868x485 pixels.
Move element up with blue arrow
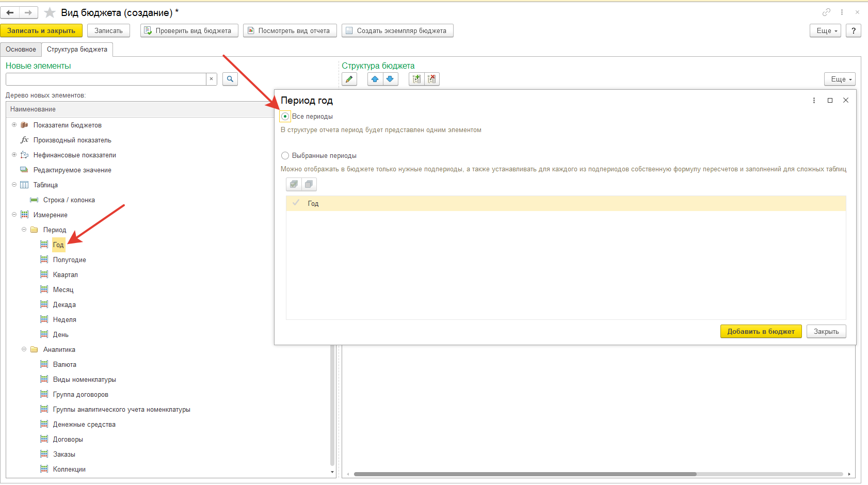pyautogui.click(x=375, y=79)
